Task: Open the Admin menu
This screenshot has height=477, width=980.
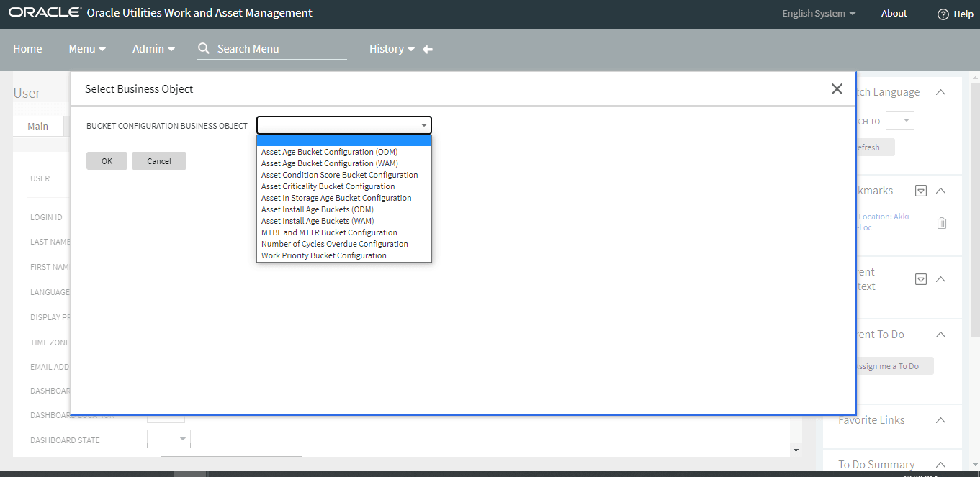Action: pos(153,49)
